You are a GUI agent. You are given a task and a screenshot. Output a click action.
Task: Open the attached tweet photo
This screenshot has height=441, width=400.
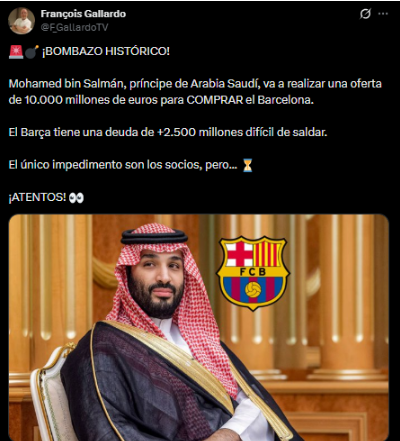(x=199, y=327)
